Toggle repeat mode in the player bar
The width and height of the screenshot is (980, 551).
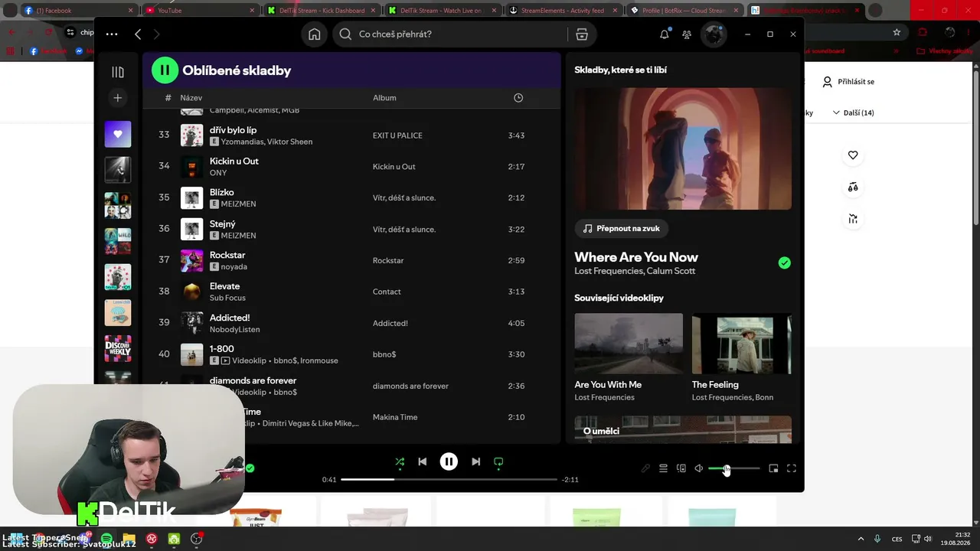pyautogui.click(x=498, y=461)
